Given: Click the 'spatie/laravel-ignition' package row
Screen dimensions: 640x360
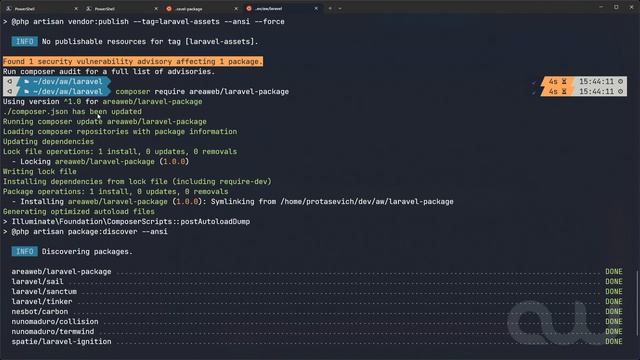Looking at the screenshot, I should 317,341.
